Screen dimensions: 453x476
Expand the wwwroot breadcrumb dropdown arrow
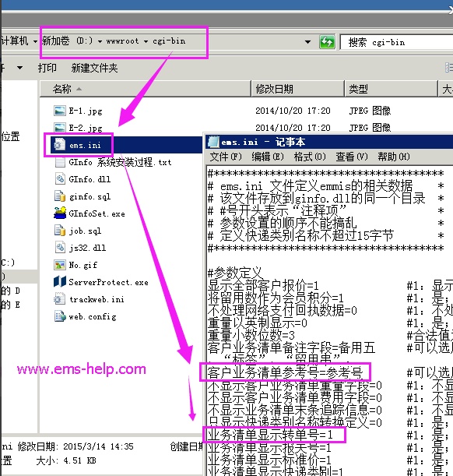146,41
